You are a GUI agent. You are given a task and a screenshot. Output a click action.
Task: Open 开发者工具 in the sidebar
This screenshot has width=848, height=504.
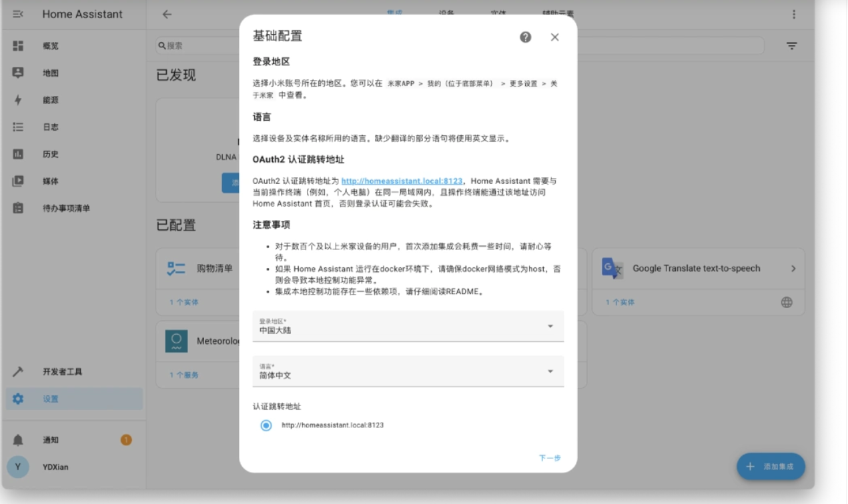(75, 372)
